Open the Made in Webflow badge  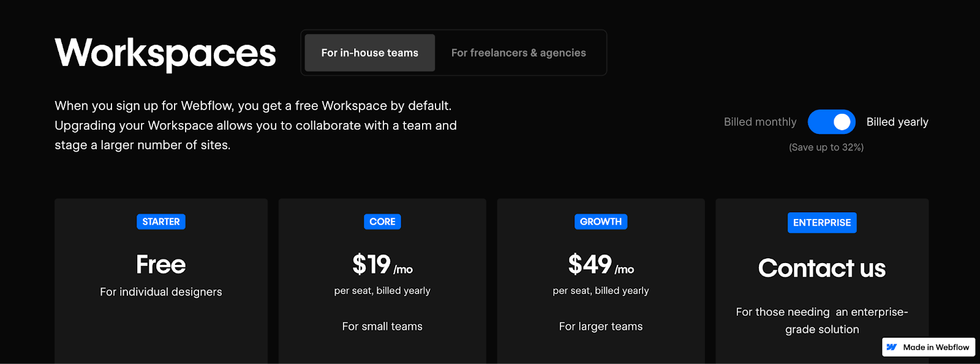pos(929,347)
